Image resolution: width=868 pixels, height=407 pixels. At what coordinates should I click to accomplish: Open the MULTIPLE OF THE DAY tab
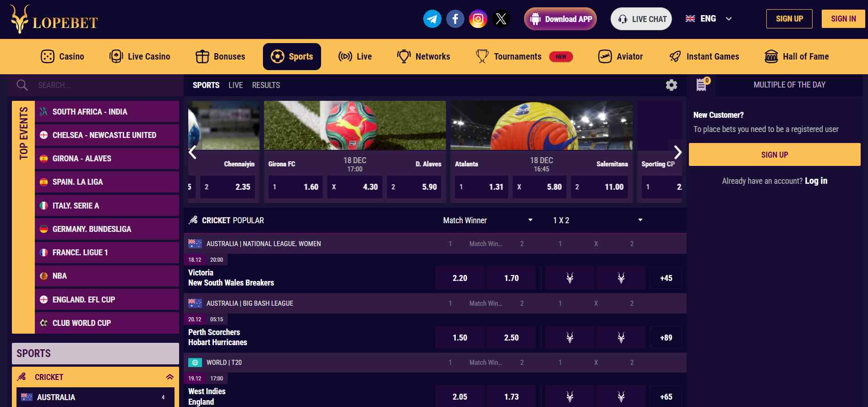tap(789, 85)
